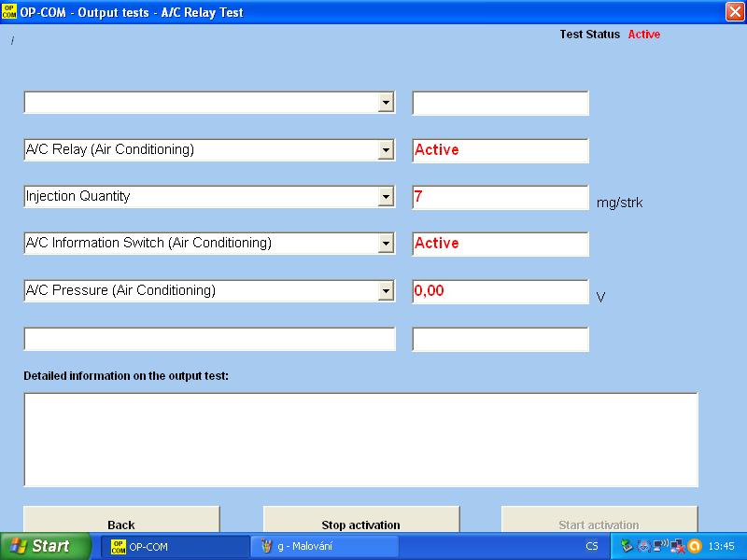Close the OP-COM Output tests window

pyautogui.click(x=734, y=11)
